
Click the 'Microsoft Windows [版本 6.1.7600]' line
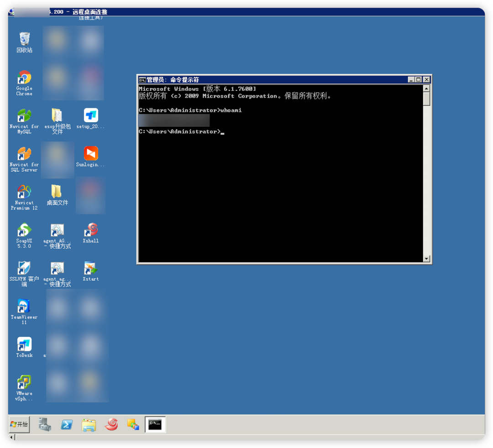198,89
